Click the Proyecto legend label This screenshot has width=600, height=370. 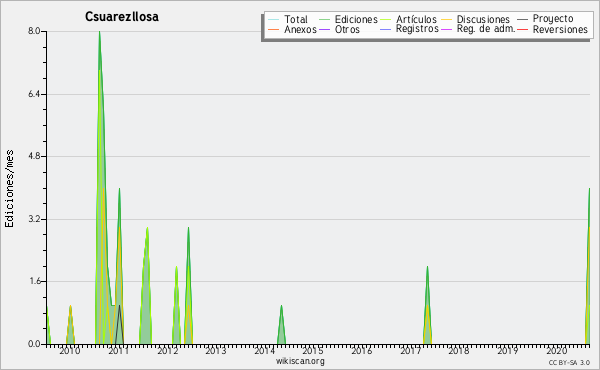tap(553, 19)
